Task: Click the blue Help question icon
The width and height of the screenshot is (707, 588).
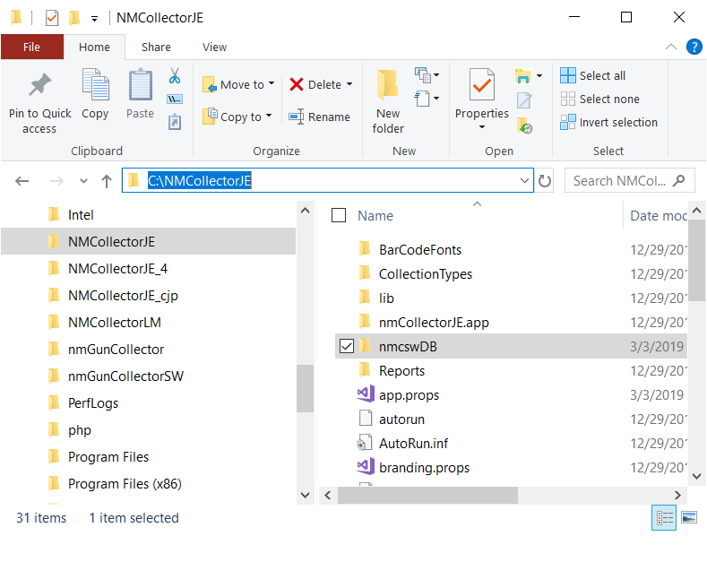Action: [694, 47]
